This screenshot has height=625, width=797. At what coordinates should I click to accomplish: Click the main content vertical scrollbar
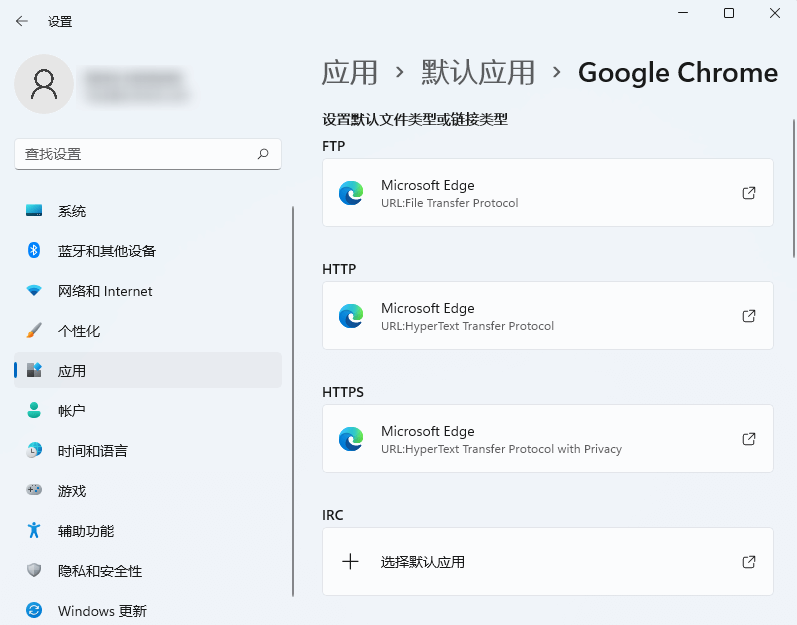(x=793, y=189)
